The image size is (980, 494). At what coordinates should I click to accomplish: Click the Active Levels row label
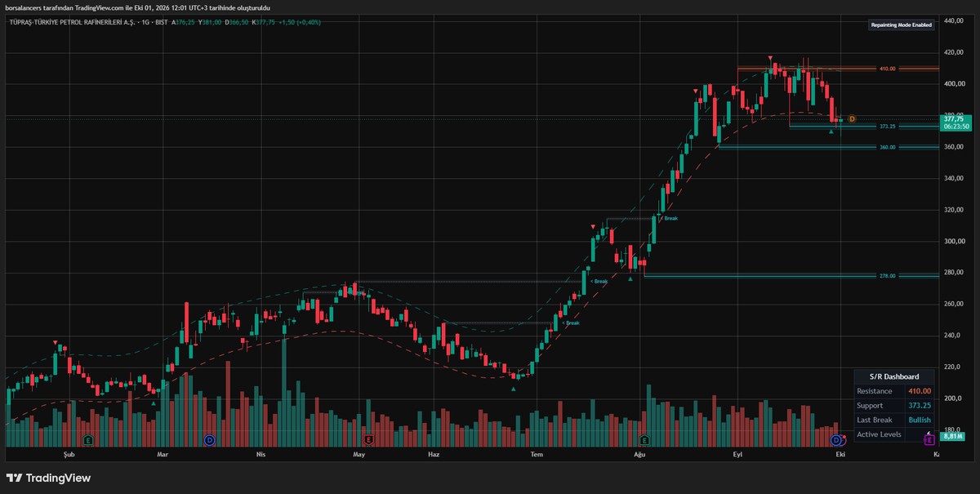[879, 434]
